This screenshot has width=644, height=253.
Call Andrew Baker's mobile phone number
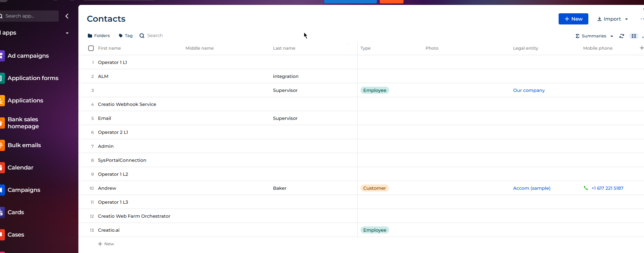click(607, 188)
